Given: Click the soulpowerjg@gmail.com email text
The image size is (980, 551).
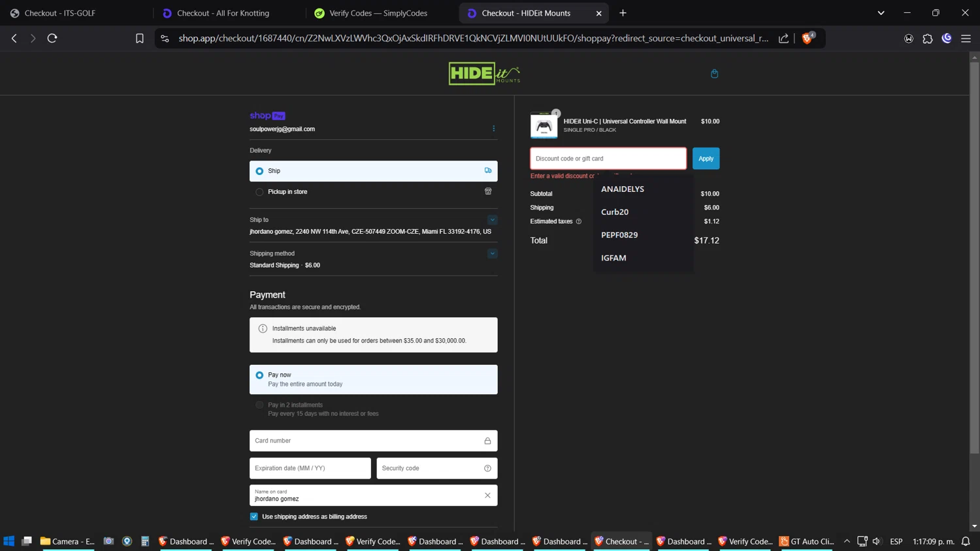Looking at the screenshot, I should 282,129.
